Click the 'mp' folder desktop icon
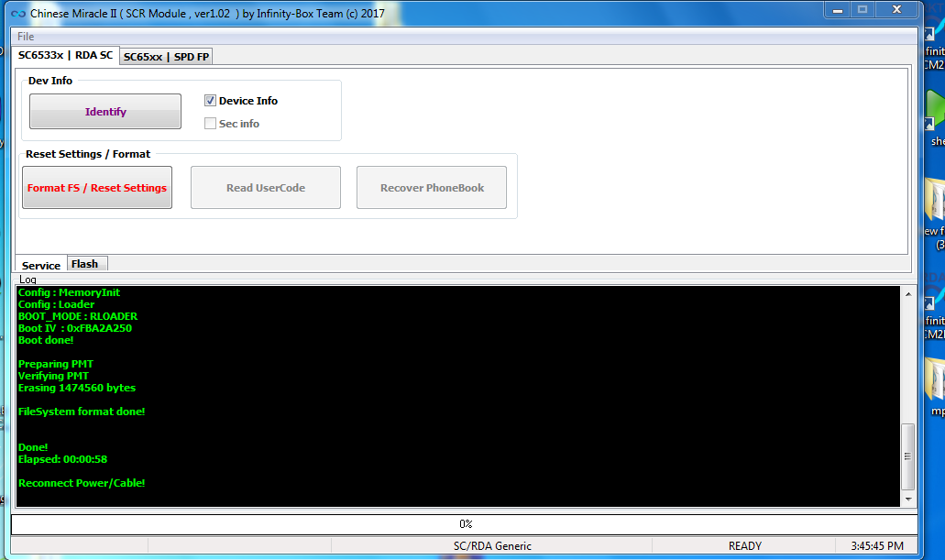945x560 pixels. (x=935, y=378)
